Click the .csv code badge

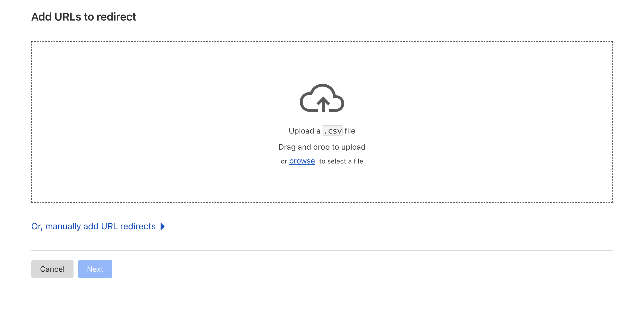coord(332,131)
